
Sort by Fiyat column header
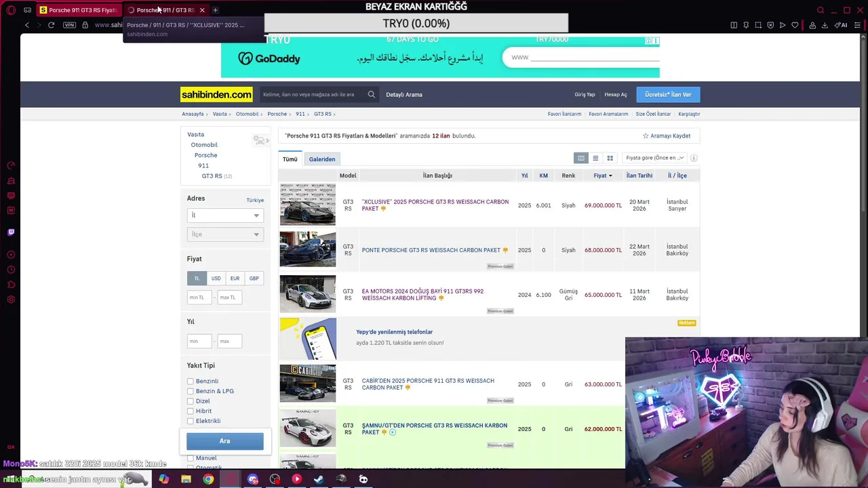602,176
